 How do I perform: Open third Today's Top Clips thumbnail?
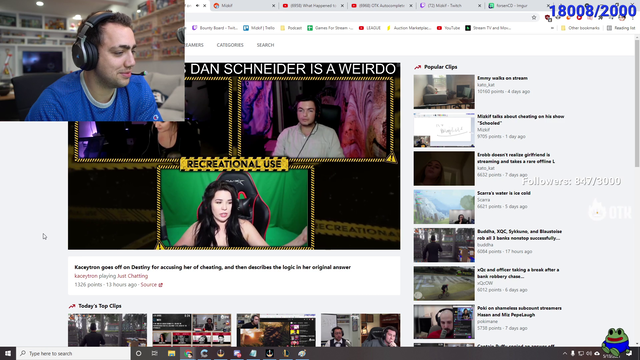[276, 330]
